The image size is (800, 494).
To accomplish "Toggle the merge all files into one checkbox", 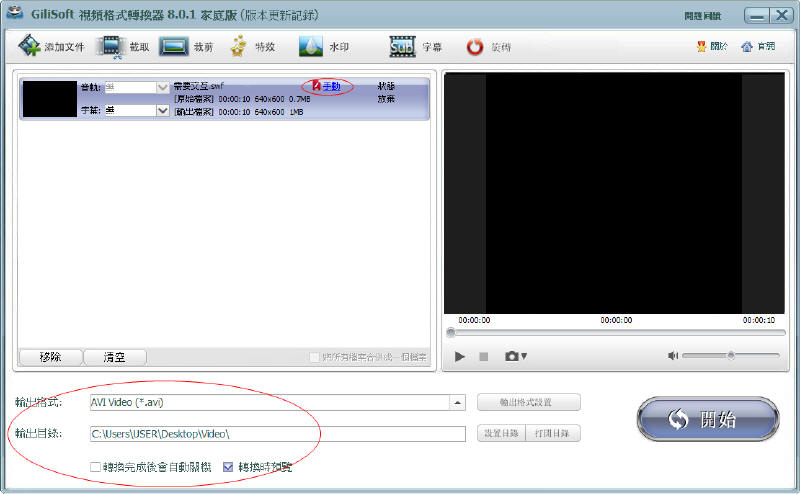I will tap(315, 357).
